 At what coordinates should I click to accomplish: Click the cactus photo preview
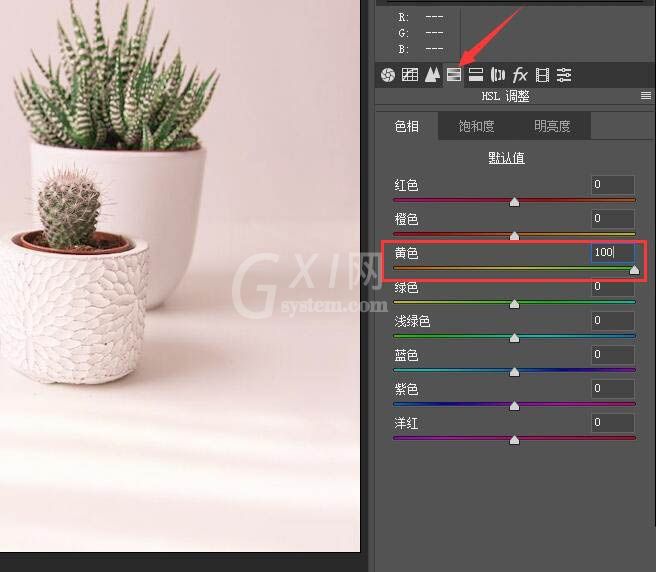coord(180,276)
